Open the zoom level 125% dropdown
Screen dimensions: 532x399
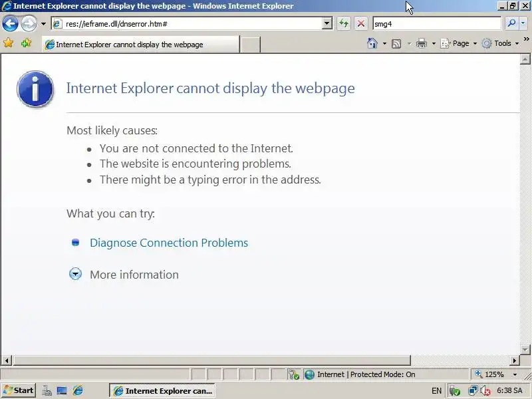tap(515, 374)
